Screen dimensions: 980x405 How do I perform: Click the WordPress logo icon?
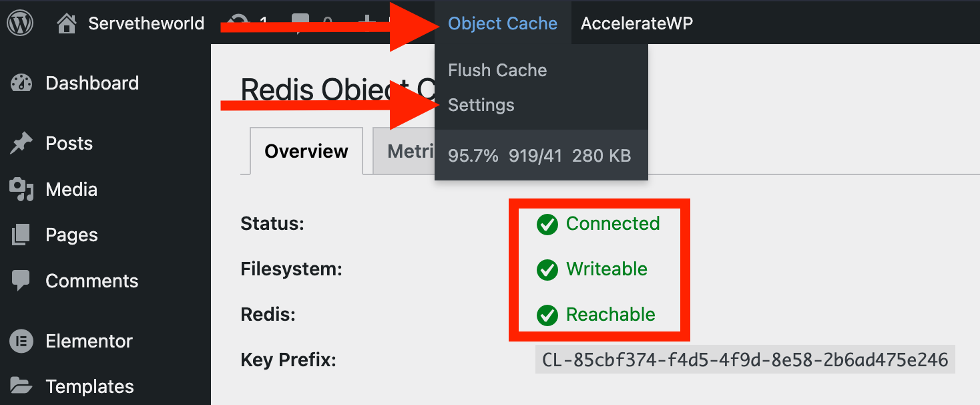20,23
